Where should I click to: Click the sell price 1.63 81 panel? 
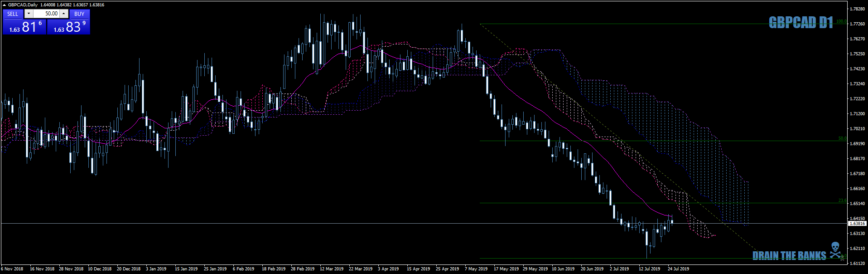tap(24, 27)
